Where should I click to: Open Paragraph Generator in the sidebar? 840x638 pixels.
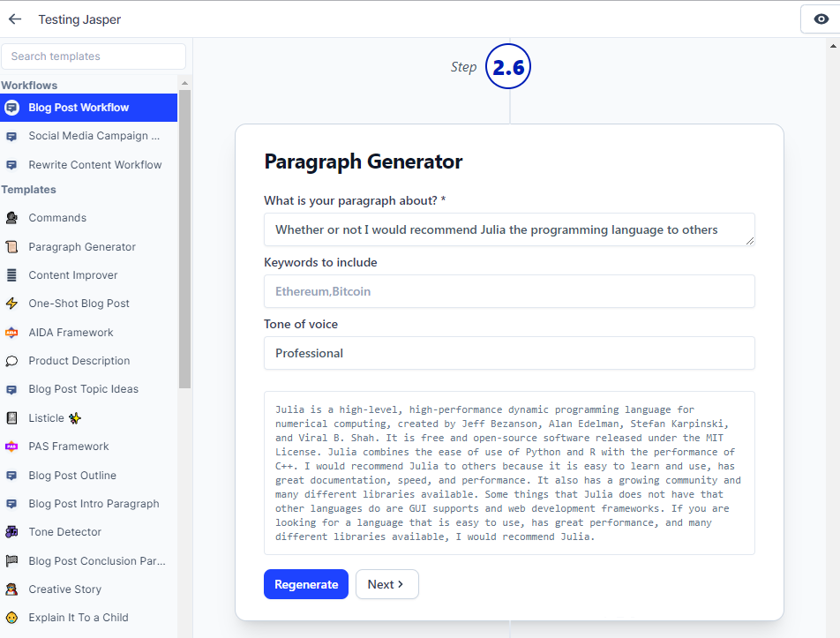pos(82,247)
